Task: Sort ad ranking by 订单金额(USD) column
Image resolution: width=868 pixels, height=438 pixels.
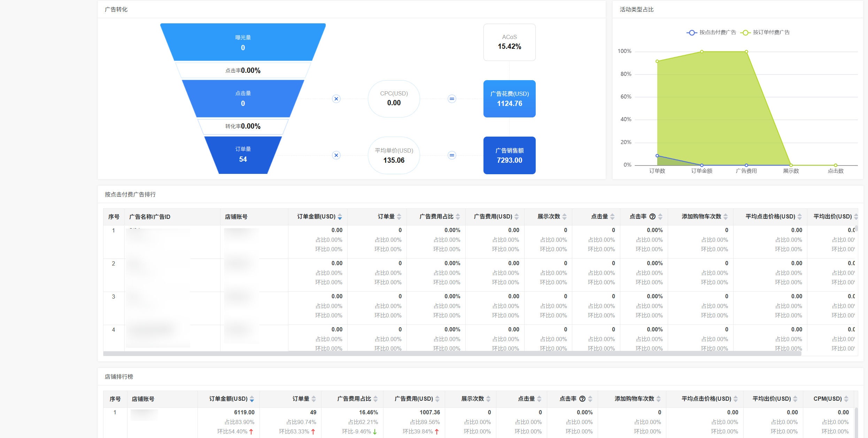Action: click(x=340, y=217)
